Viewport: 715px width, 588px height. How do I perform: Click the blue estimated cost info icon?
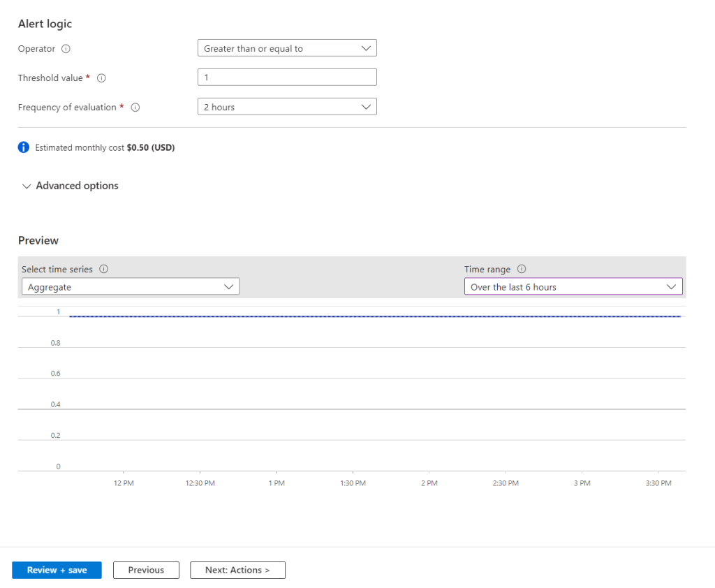pyautogui.click(x=24, y=147)
